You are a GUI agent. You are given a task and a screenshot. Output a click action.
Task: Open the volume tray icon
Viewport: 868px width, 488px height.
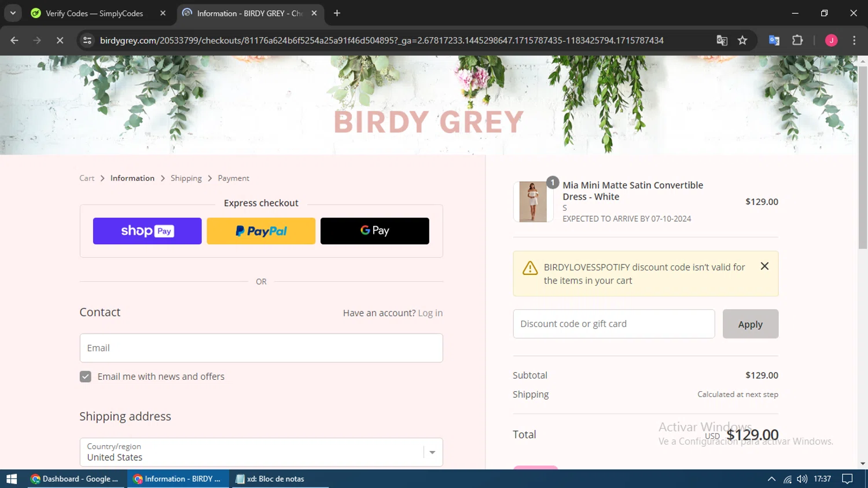point(802,479)
